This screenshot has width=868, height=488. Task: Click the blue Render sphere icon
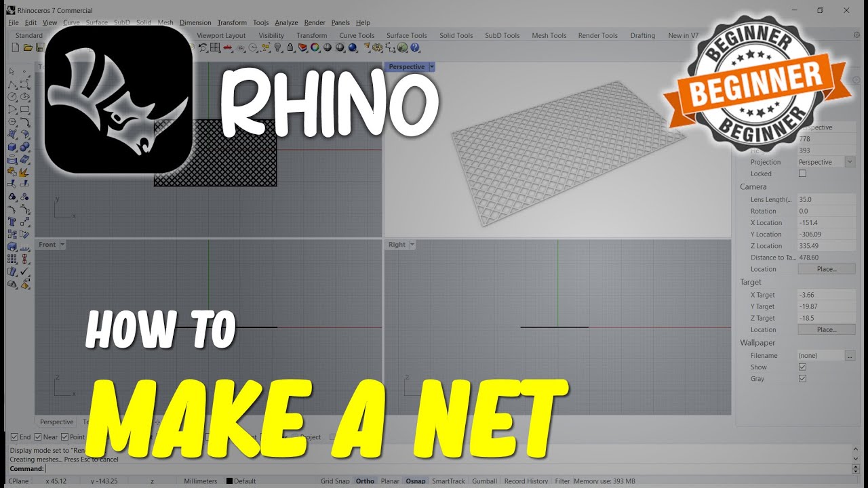tap(352, 47)
